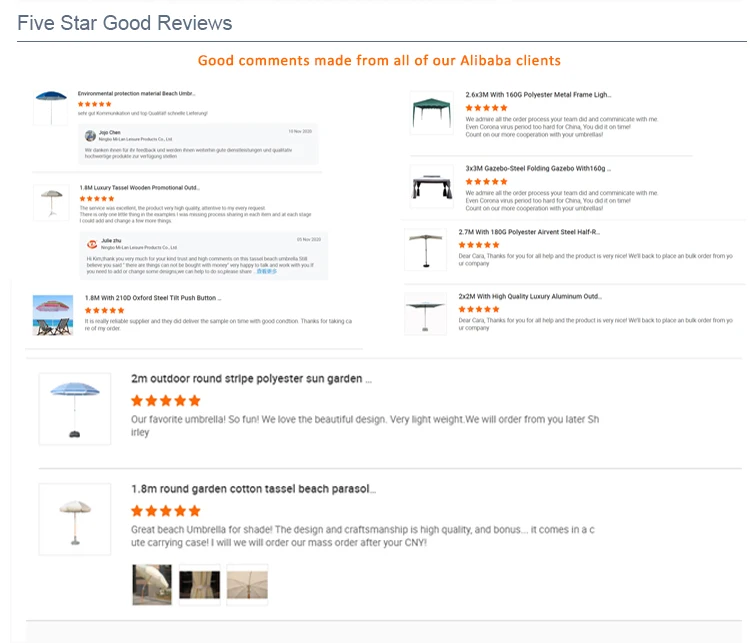The width and height of the screenshot is (750, 643).
Task: Open the cotton tassel parasol thumbnail
Action: 75,520
